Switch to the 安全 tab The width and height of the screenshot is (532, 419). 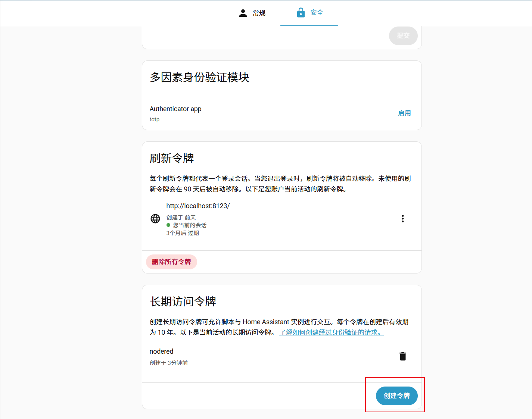click(x=309, y=12)
